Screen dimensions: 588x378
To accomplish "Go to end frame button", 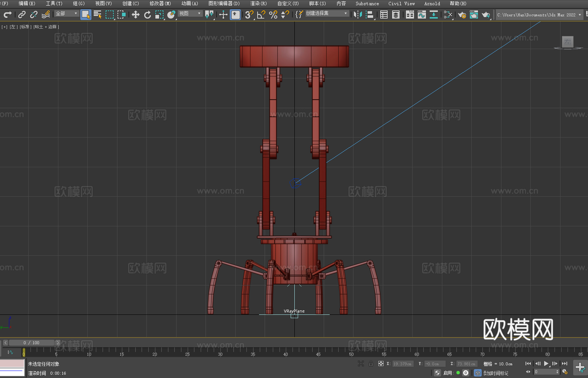I will point(565,364).
